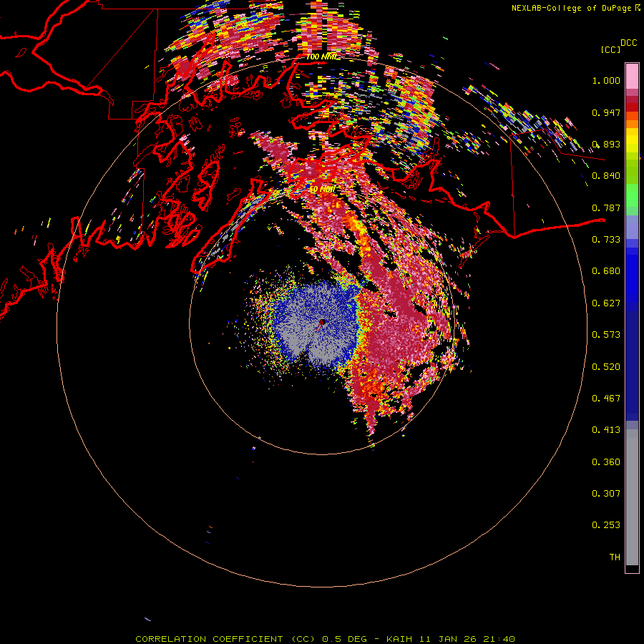Screen dimensions: 644x644
Task: Click the [CC] units label
Action: [610, 49]
